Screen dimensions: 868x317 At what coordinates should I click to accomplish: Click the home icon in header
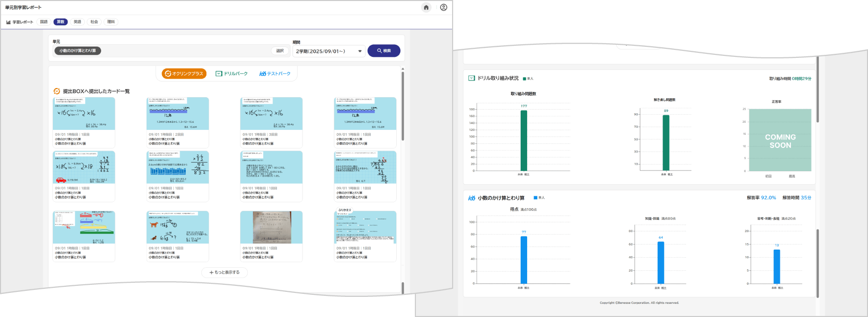click(426, 8)
